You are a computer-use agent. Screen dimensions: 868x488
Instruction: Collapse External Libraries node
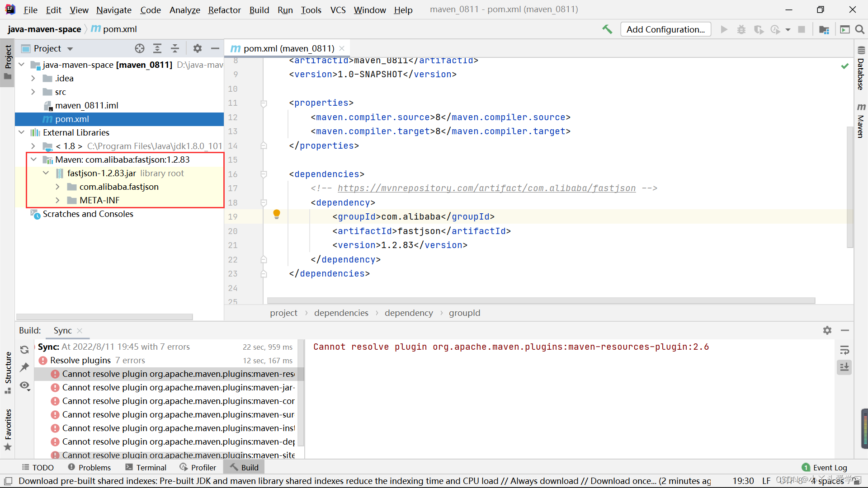click(x=22, y=132)
